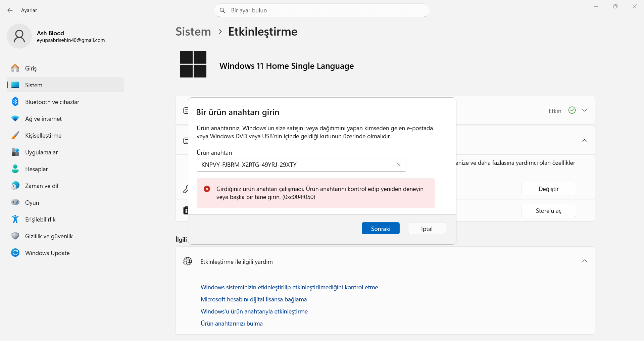
Task: Click the Windows logo beside edition name
Action: click(193, 64)
